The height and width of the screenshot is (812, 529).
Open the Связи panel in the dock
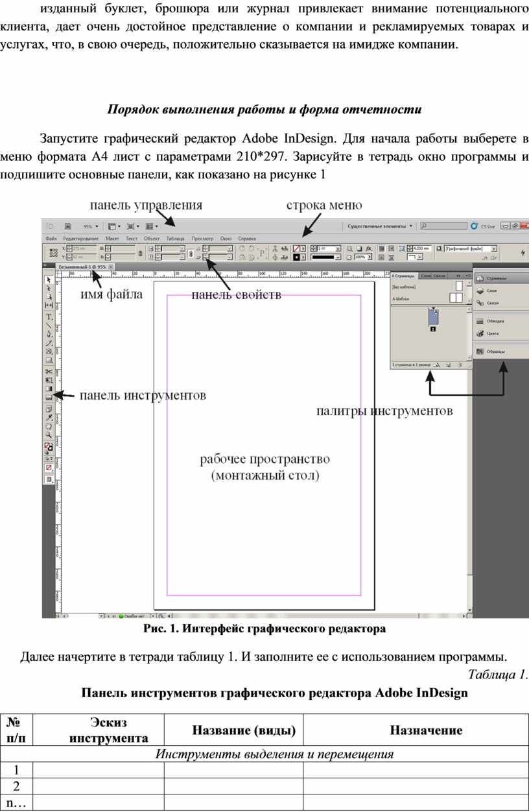coord(493,303)
